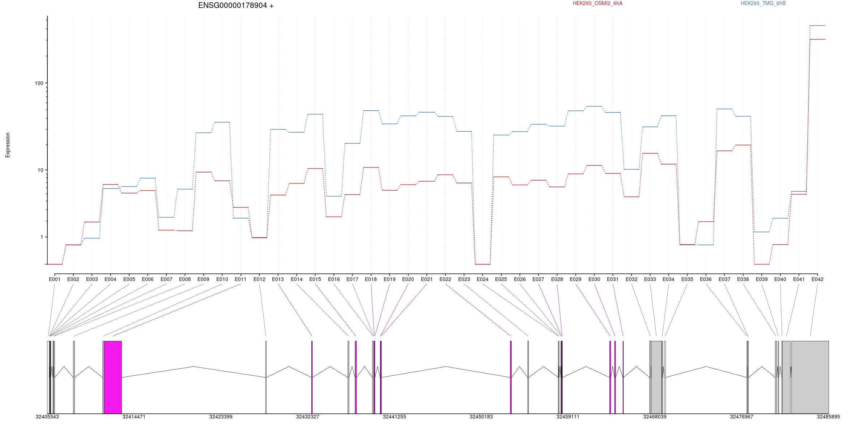Select exon bin label E004
The image size is (868, 434).
click(110, 279)
